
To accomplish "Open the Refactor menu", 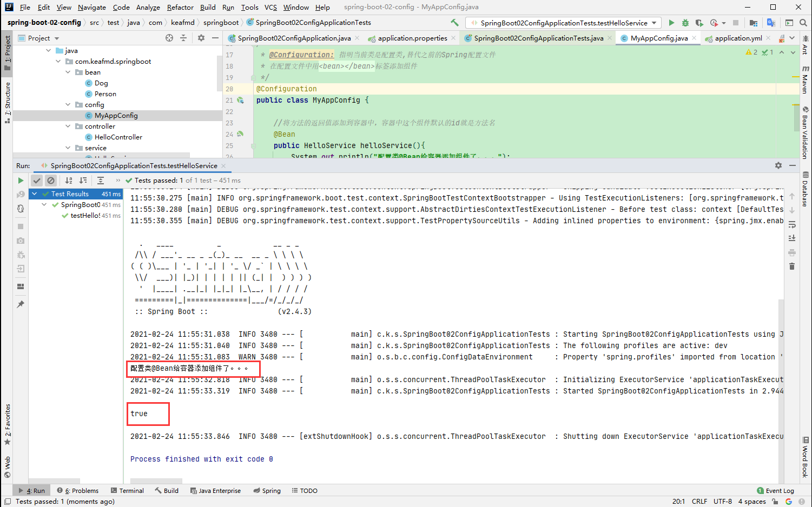I will (180, 7).
